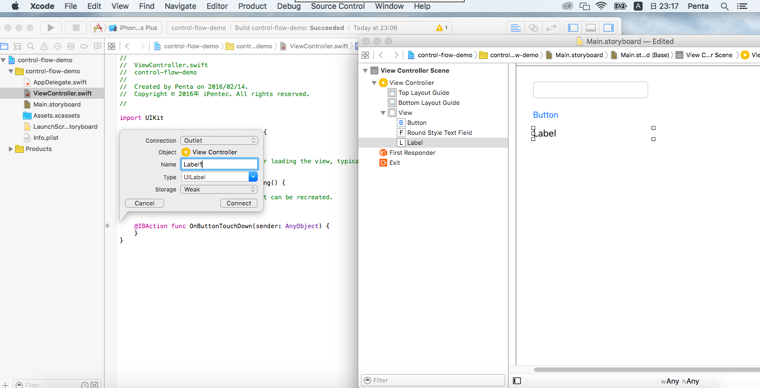Click the text field on storyboard canvas
Image resolution: width=760 pixels, height=388 pixels.
click(x=590, y=90)
